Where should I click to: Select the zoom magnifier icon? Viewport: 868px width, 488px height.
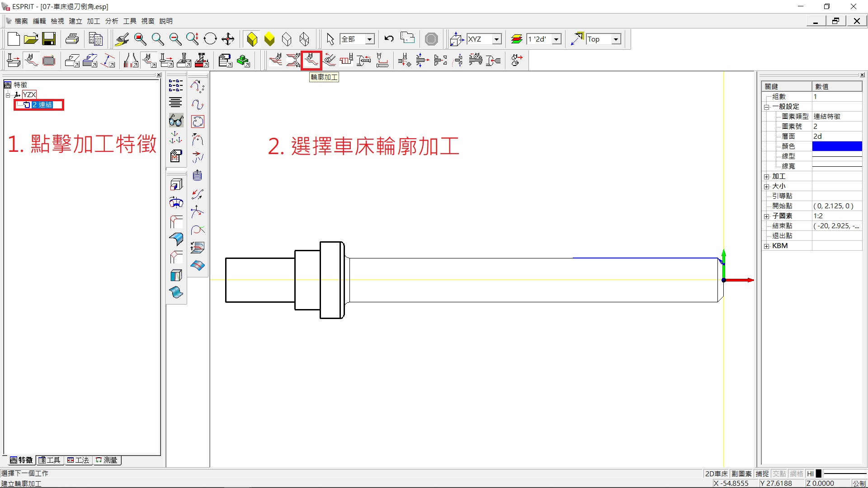click(157, 39)
